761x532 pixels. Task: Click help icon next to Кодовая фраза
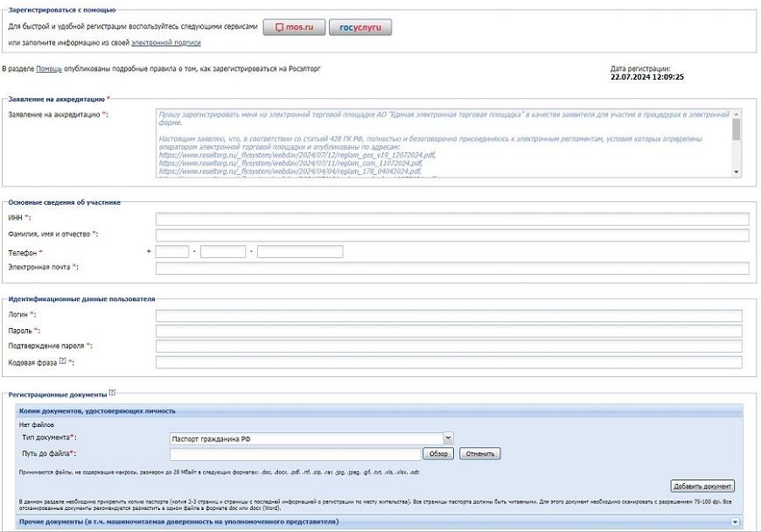(63, 360)
